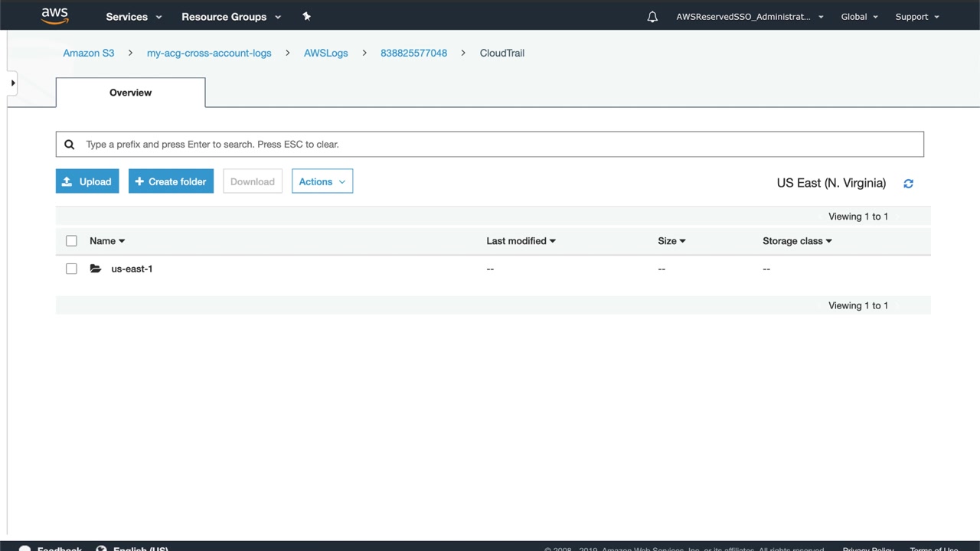Open the Resource Groups menu
Screen dimensions: 980x551
point(231,17)
